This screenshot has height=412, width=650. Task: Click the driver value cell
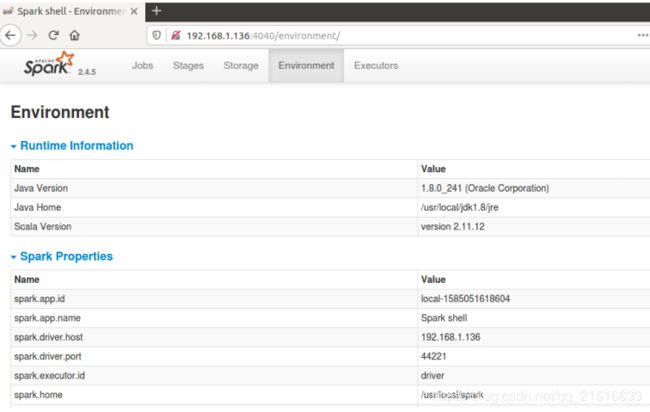[534, 376]
